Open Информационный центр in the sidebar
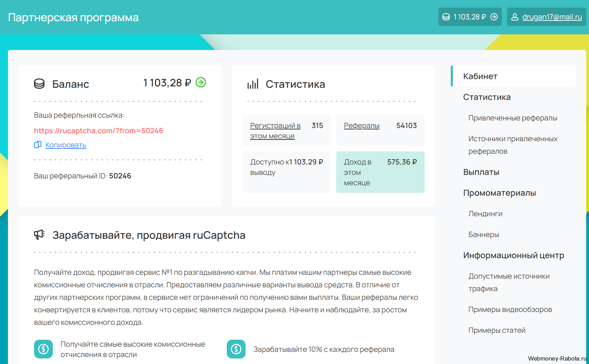This screenshot has width=589, height=364. [514, 255]
